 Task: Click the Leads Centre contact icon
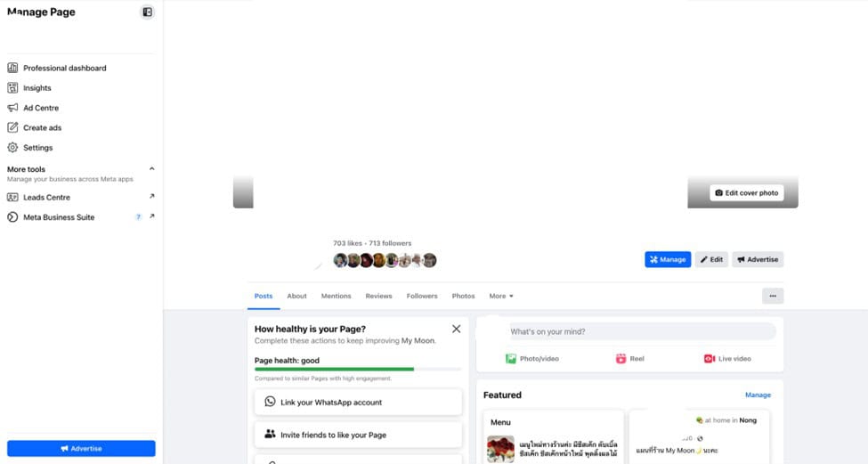click(12, 197)
